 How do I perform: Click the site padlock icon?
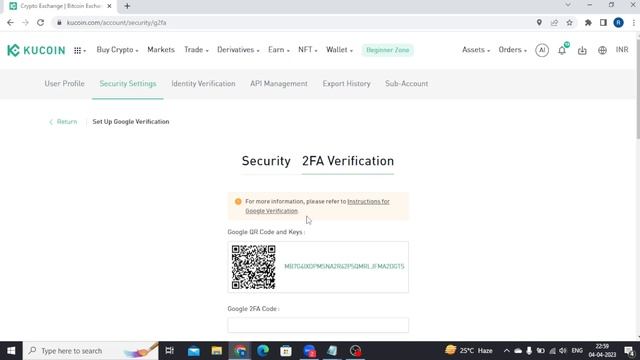tap(59, 23)
